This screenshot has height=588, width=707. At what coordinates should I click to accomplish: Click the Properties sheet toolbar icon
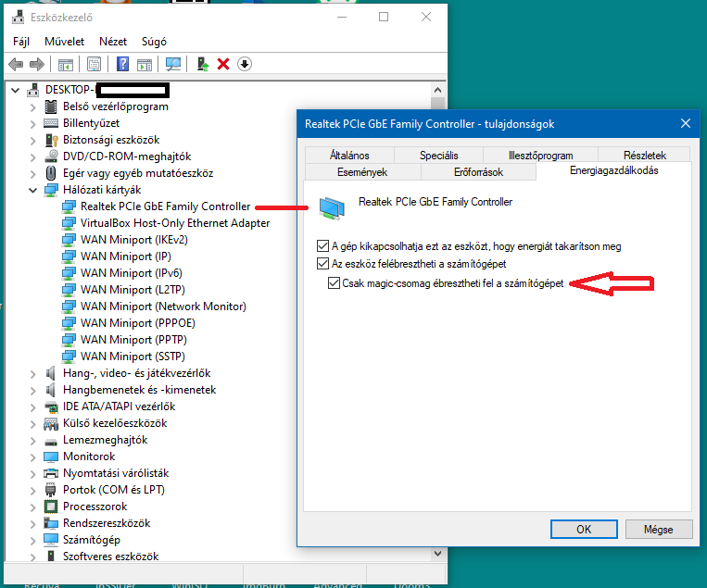click(x=94, y=64)
